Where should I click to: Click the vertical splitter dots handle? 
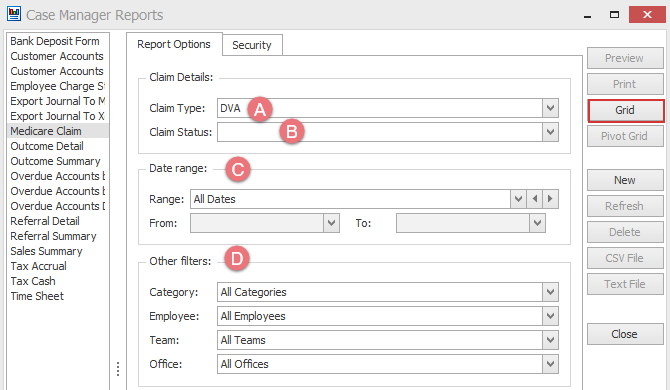click(x=118, y=369)
